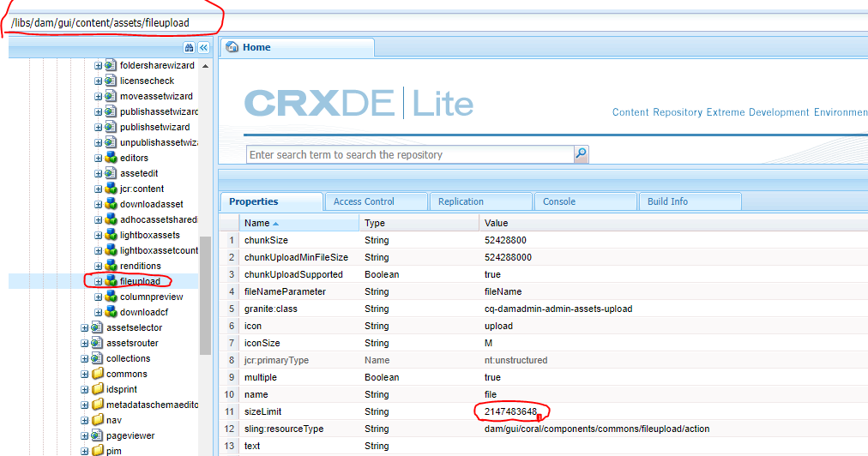Click the pageviewer node icon
This screenshot has height=456, width=868.
coord(97,435)
